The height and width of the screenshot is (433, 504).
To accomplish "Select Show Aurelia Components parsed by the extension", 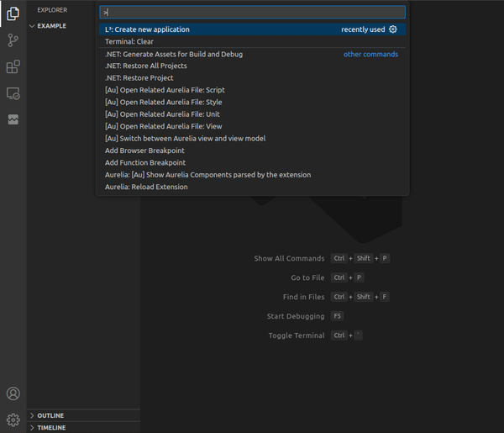I will click(252, 175).
